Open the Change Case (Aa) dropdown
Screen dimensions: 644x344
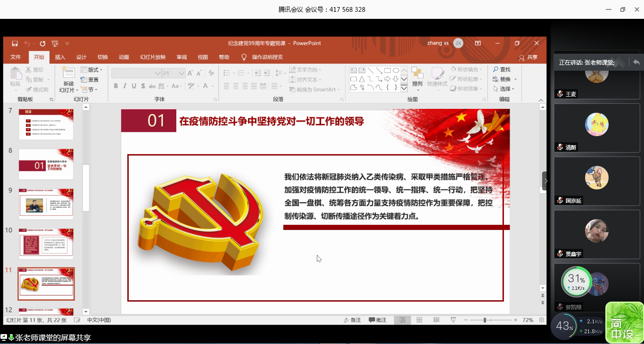point(177,86)
